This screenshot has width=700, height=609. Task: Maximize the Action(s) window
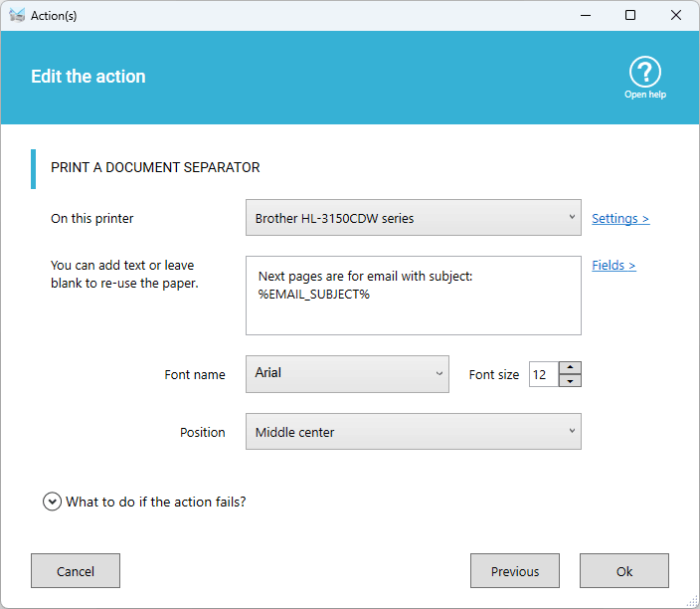(x=630, y=16)
